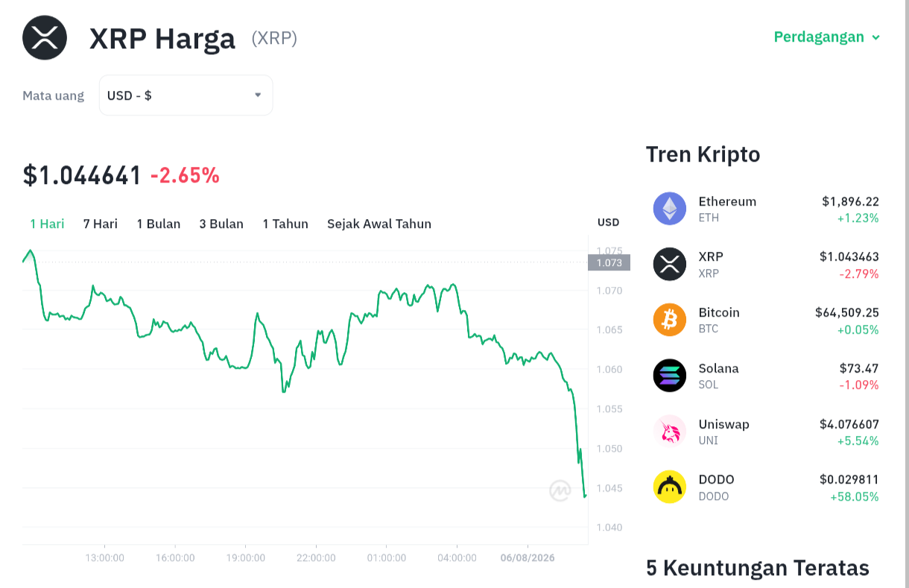Image resolution: width=909 pixels, height=588 pixels.
Task: Select the 1 Bulan time range
Action: (x=159, y=224)
